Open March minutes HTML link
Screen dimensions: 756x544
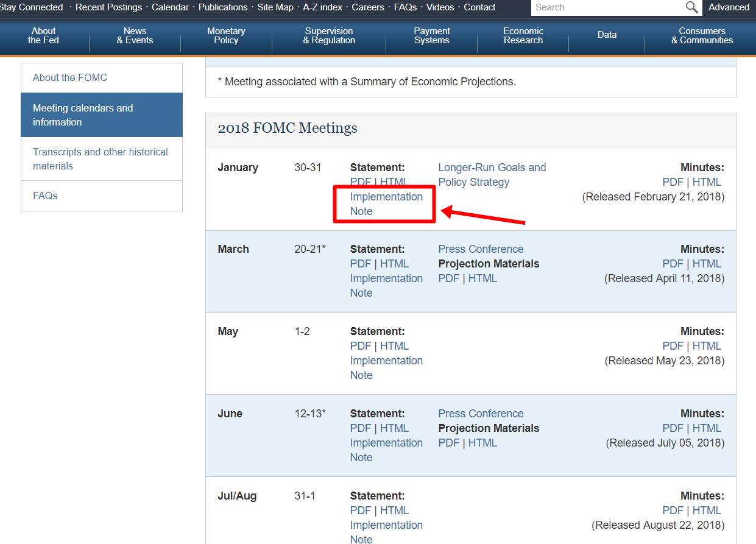[707, 264]
